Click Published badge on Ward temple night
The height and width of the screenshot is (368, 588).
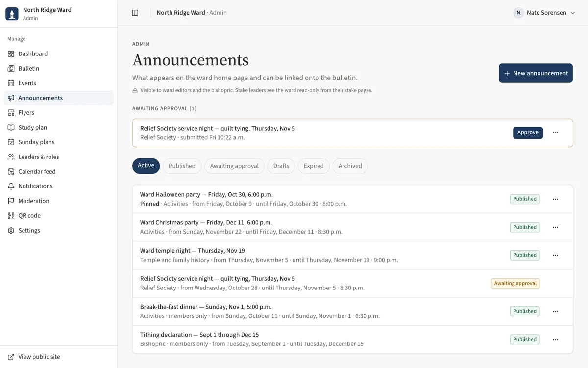pos(525,255)
